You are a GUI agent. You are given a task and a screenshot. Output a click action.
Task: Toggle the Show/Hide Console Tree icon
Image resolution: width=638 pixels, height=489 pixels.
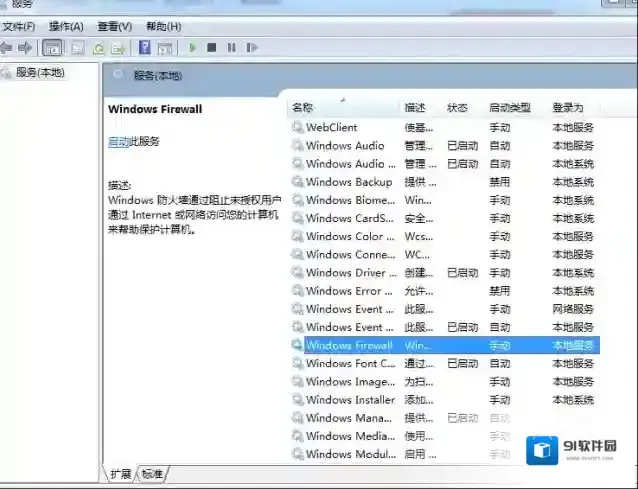(x=52, y=47)
